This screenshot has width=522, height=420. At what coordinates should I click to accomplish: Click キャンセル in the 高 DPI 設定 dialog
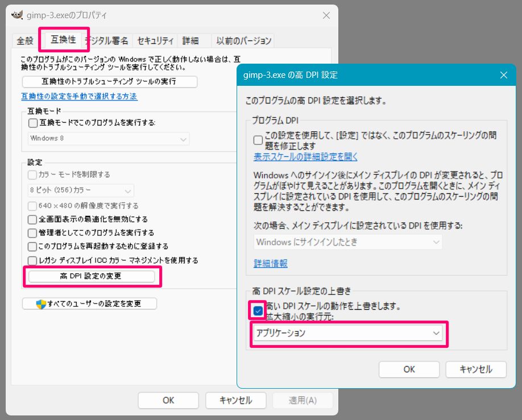pyautogui.click(x=476, y=369)
